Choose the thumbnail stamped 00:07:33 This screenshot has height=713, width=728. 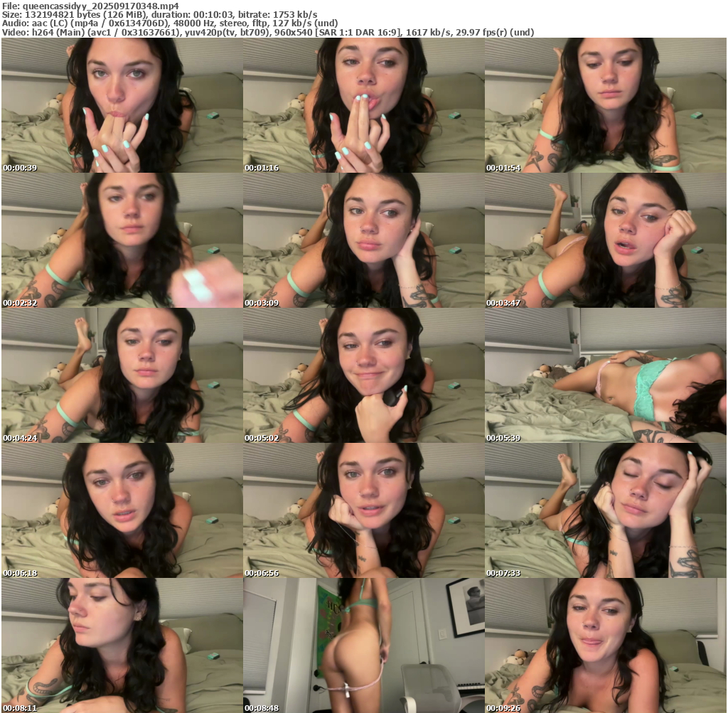606,510
